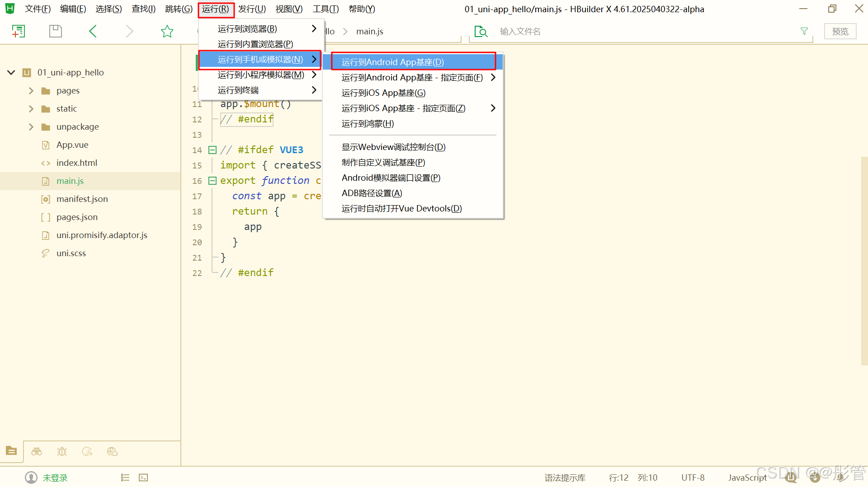Click the row 12 line indicator

tap(618, 478)
